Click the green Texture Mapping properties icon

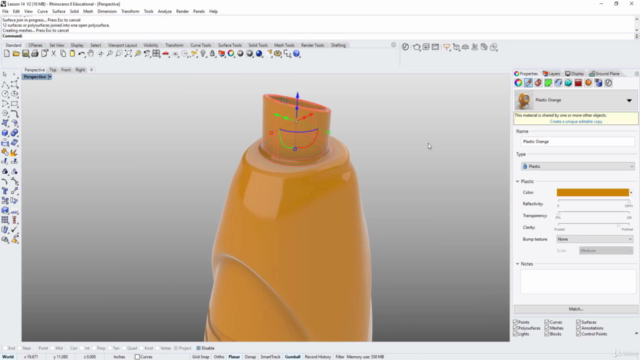(548, 83)
